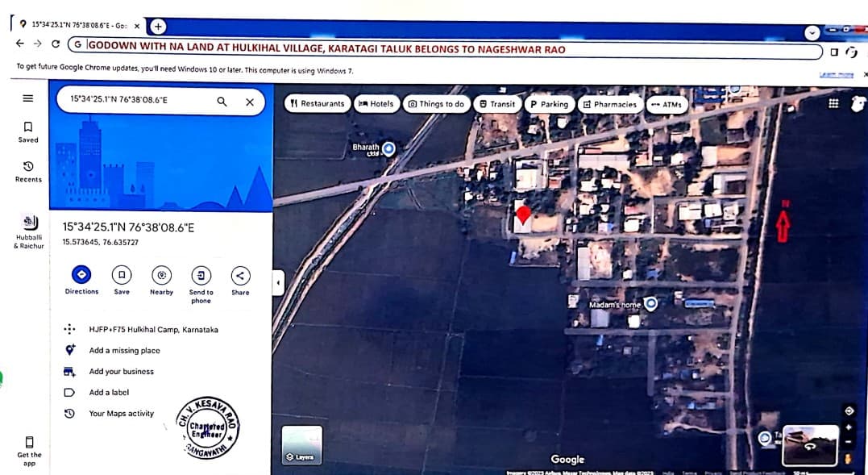Click the search magnifier icon
The image size is (868, 475).
[x=222, y=102]
